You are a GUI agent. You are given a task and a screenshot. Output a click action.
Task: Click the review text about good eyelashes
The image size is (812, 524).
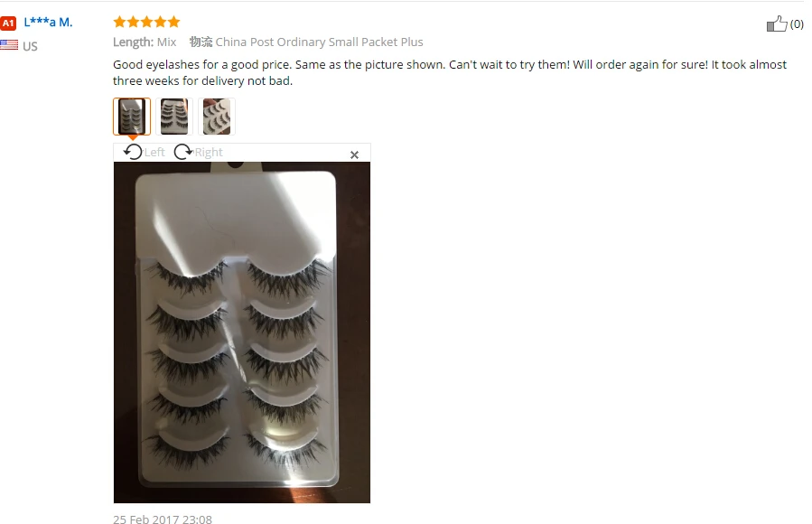tap(450, 72)
